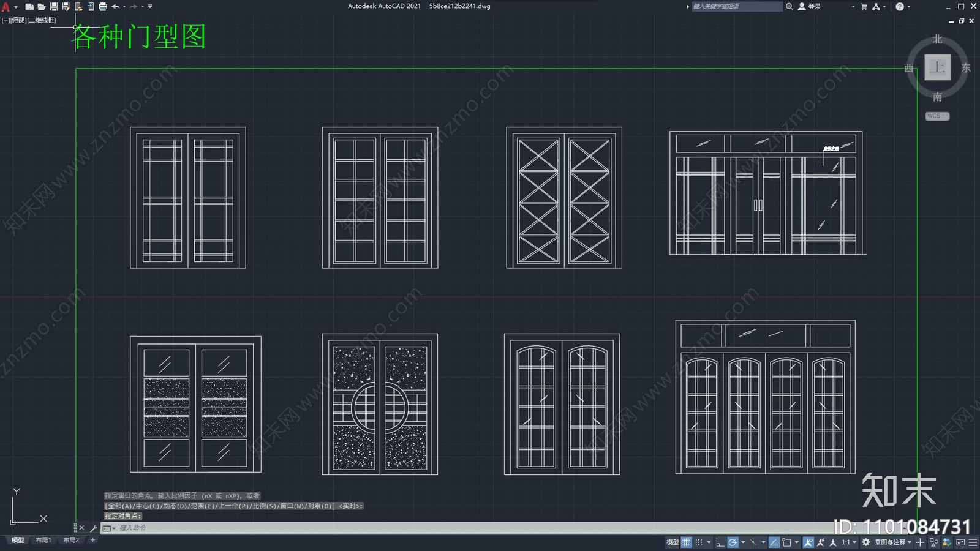This screenshot has width=980, height=551.
Task: Open the 1:1 annotation scale dropdown
Action: (849, 542)
